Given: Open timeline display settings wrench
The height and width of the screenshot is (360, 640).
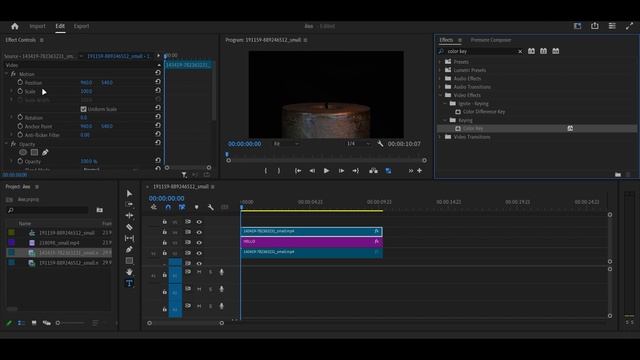Looking at the screenshot, I should pos(211,207).
